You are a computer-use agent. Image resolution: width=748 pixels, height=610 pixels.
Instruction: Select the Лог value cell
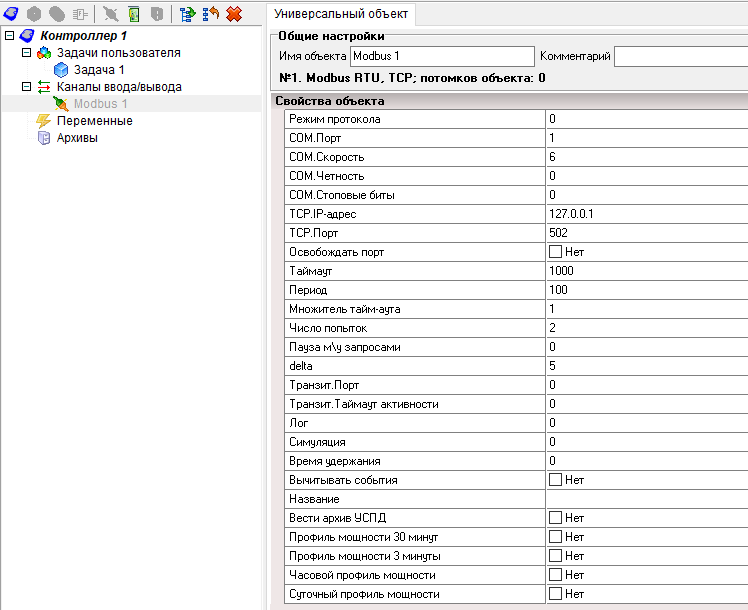pos(647,423)
